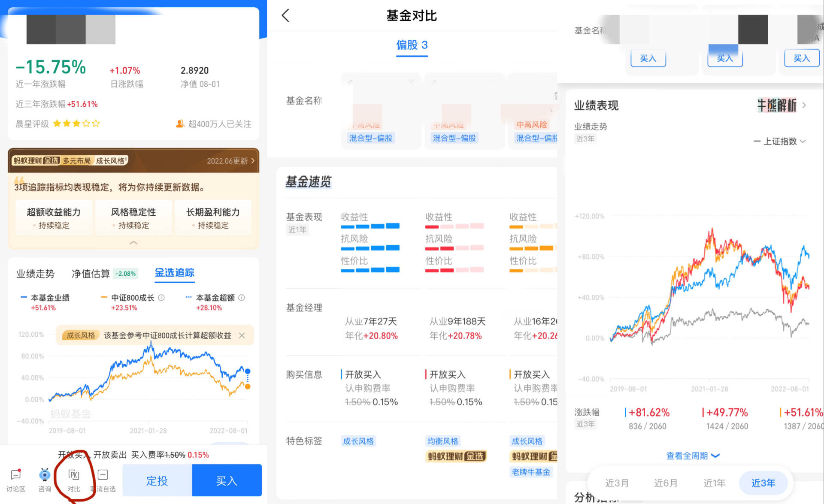Click the back arrow on the 基金对比 page
Screen dimensions: 824x504
tap(286, 15)
